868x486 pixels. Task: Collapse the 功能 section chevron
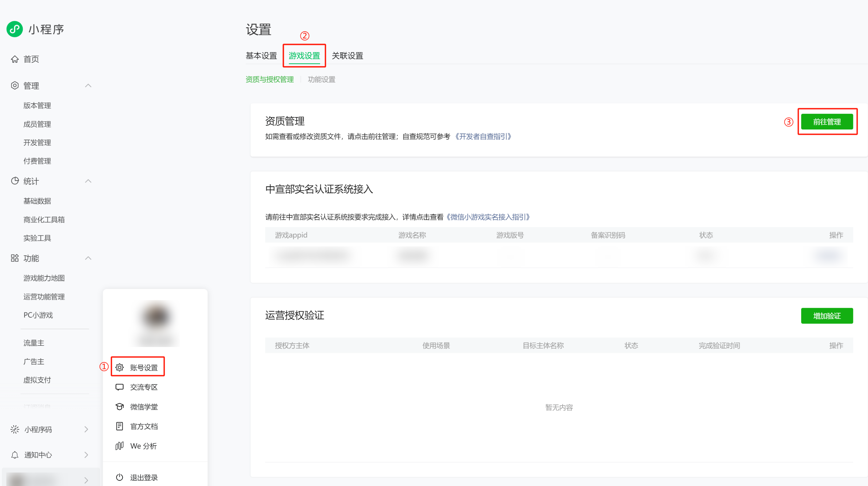pos(88,258)
